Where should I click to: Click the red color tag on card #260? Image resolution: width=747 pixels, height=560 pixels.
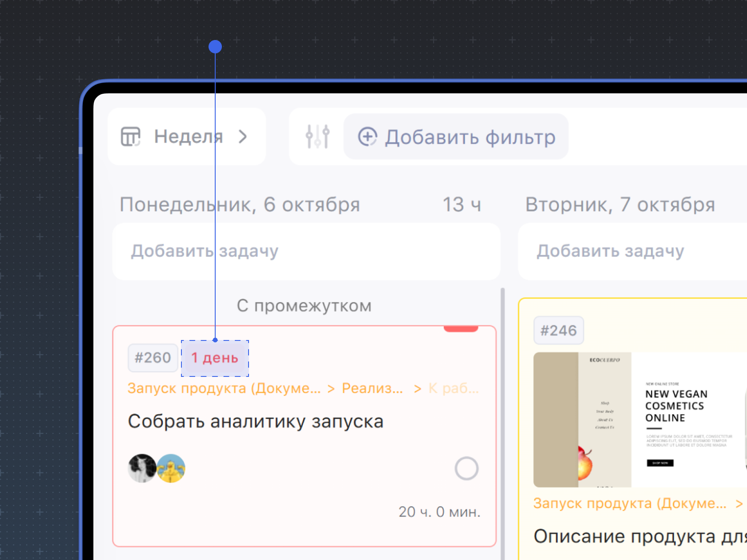(x=461, y=329)
